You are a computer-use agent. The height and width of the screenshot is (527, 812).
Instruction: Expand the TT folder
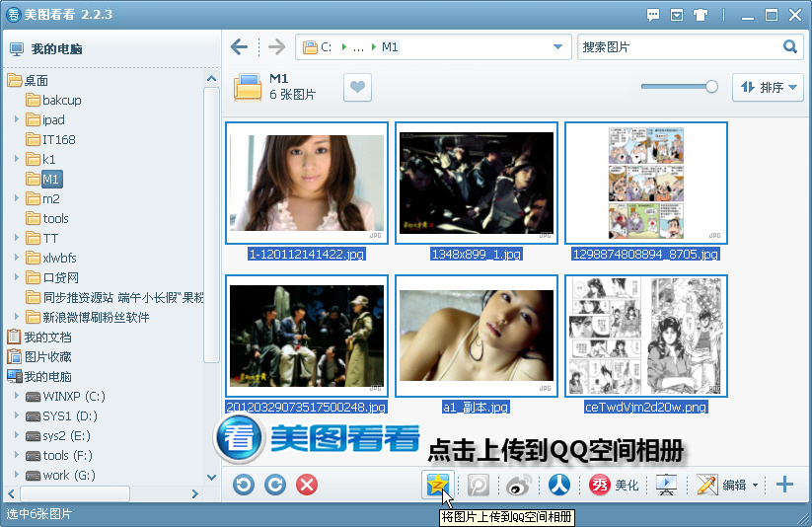16,238
